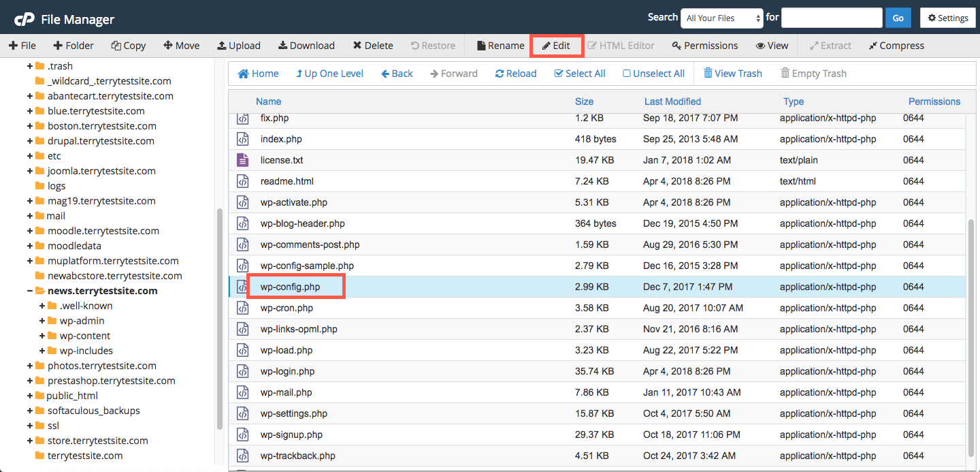The image size is (980, 472).
Task: Navigate Up One Level
Action: [x=329, y=74]
